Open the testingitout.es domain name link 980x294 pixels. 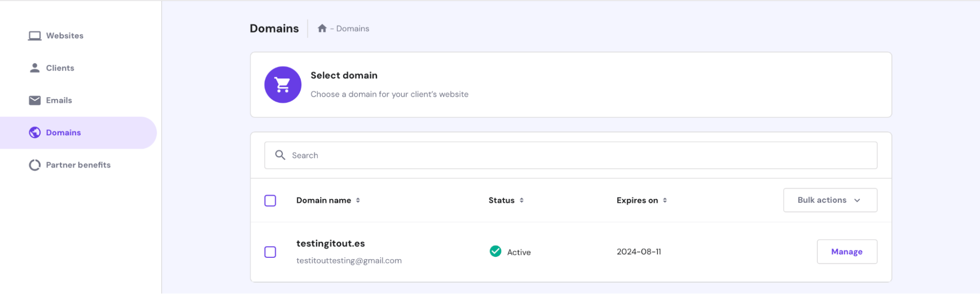click(330, 244)
